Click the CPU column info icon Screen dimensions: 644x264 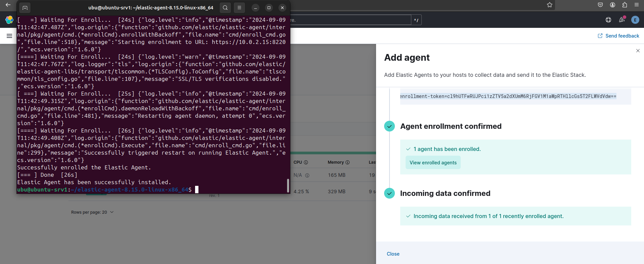(x=306, y=162)
